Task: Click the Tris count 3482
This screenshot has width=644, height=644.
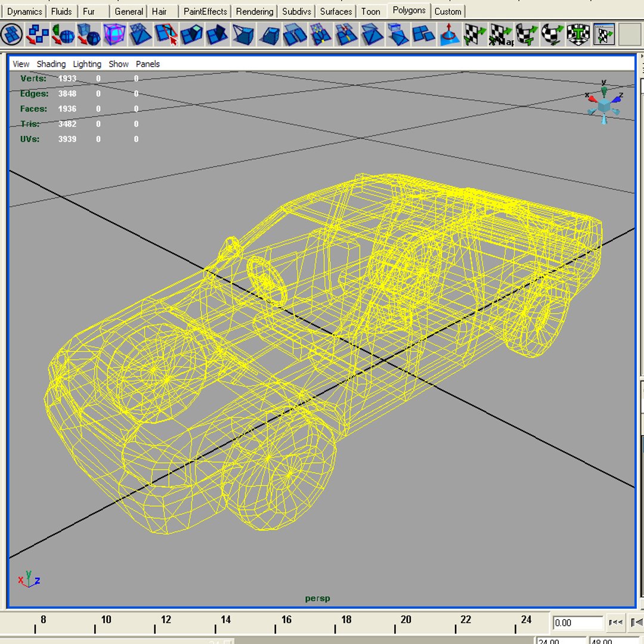Action: pos(67,124)
